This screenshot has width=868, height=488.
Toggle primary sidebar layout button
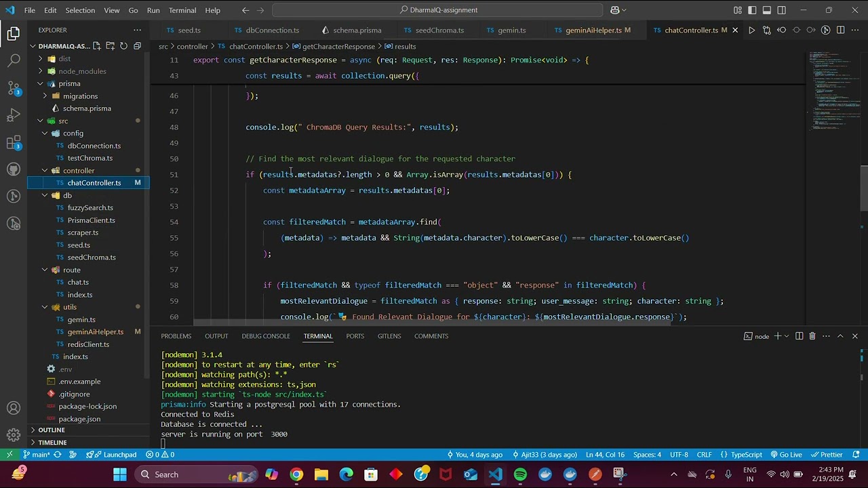752,10
